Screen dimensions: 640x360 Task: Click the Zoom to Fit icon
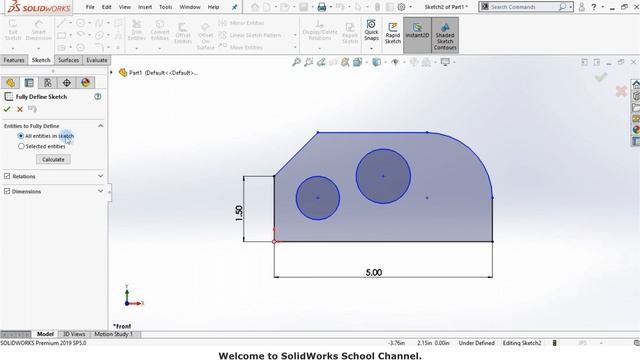point(297,62)
